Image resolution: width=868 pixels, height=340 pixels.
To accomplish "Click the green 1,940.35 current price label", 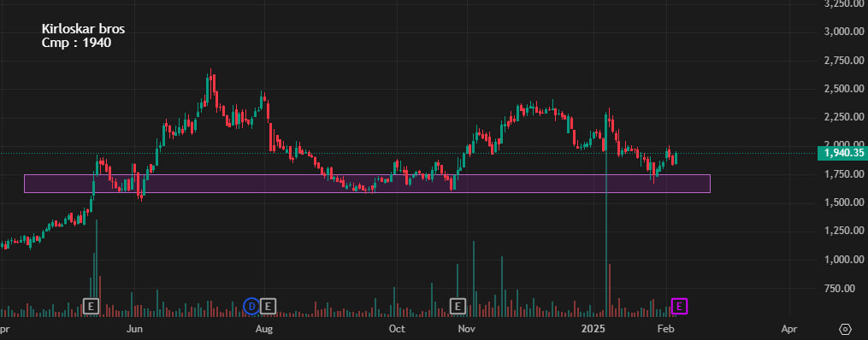I will [842, 153].
